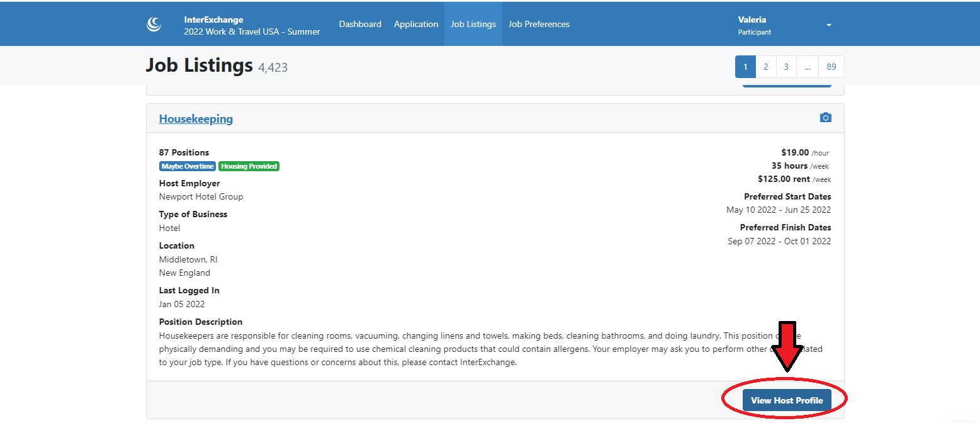Click the green Housing Provided badge

pyautogui.click(x=249, y=166)
